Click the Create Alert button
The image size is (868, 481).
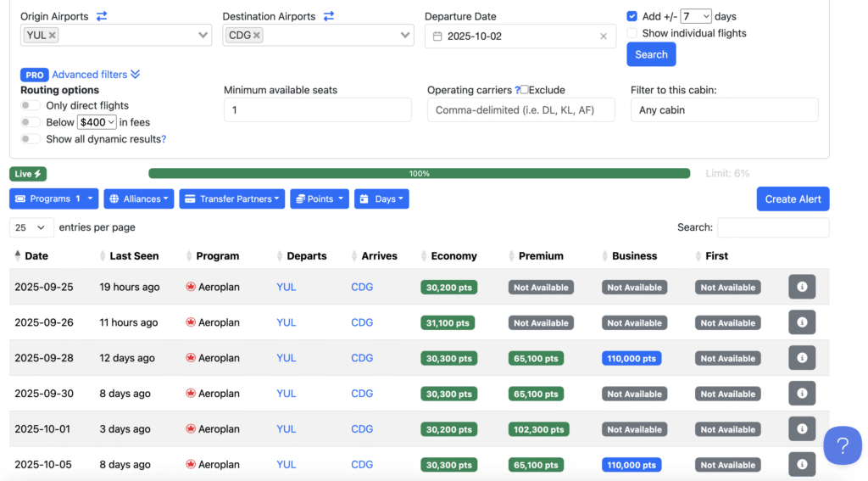pos(793,199)
